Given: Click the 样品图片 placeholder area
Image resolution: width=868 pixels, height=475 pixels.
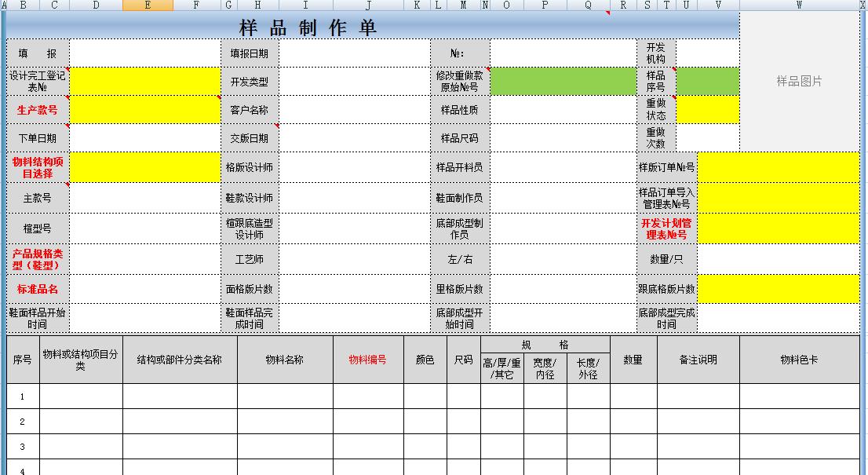Looking at the screenshot, I should tap(799, 82).
